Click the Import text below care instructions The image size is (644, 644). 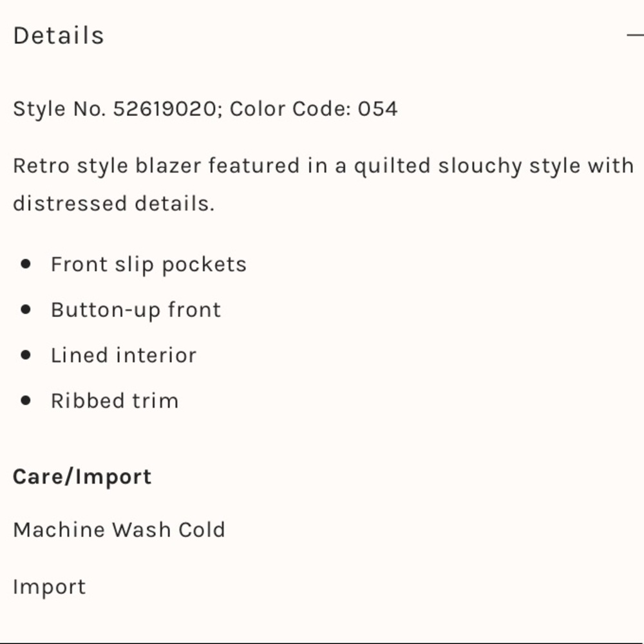pyautogui.click(x=49, y=587)
